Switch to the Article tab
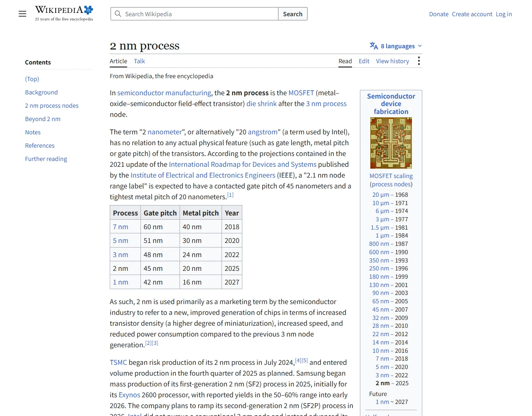This screenshot has width=532, height=416. (x=118, y=61)
